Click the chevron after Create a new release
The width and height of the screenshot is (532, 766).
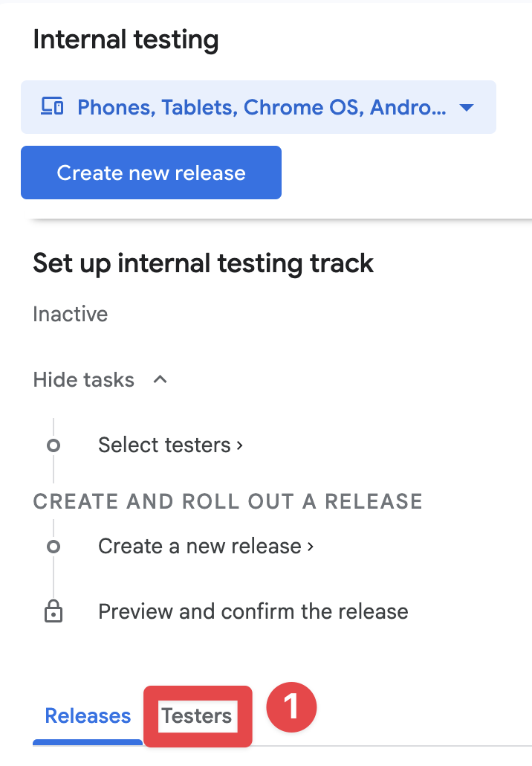310,546
